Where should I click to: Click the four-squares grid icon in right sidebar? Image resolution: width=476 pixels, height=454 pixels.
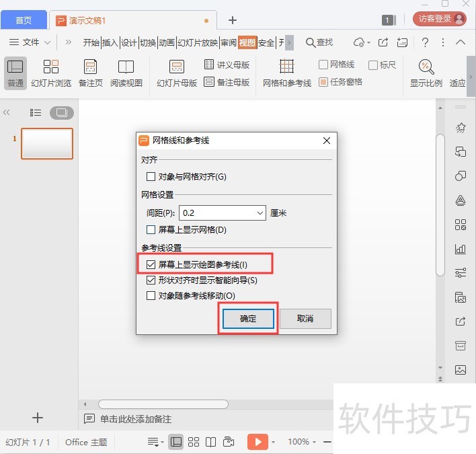coord(461,225)
